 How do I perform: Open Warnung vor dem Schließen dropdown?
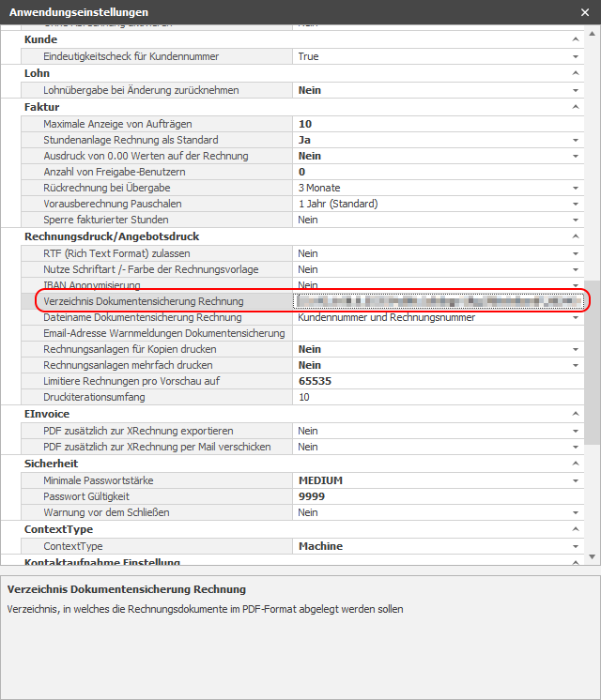tap(576, 513)
